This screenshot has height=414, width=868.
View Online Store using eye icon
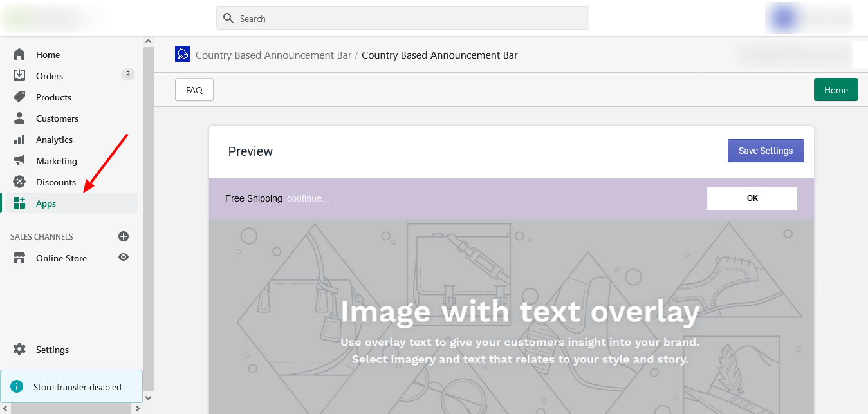(124, 258)
